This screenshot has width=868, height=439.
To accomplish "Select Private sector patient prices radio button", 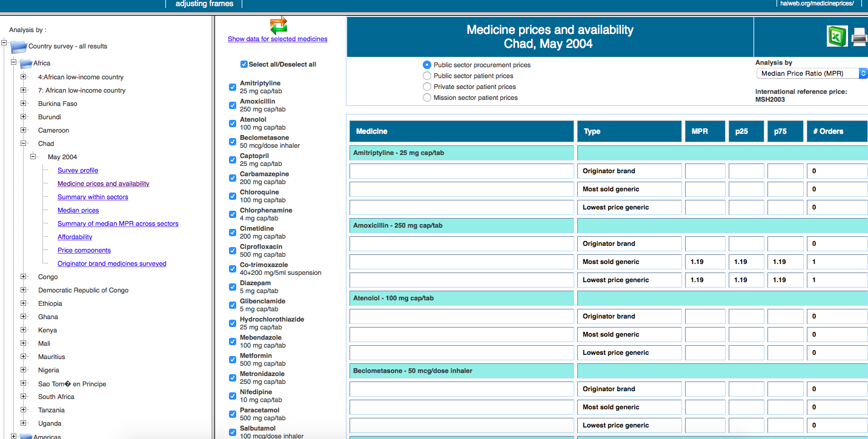I will [427, 87].
